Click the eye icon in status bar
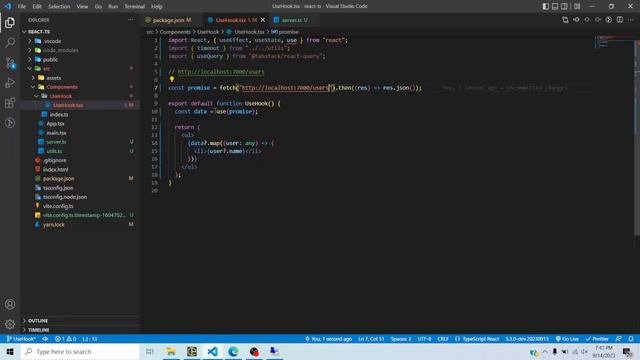Viewport: 640px width, 360px height. point(45,339)
